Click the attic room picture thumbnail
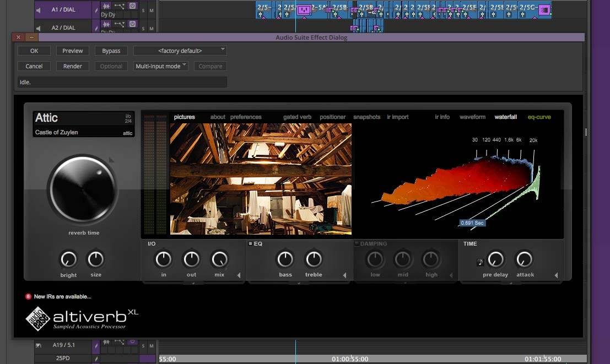Image resolution: width=610 pixels, height=364 pixels. (261, 179)
